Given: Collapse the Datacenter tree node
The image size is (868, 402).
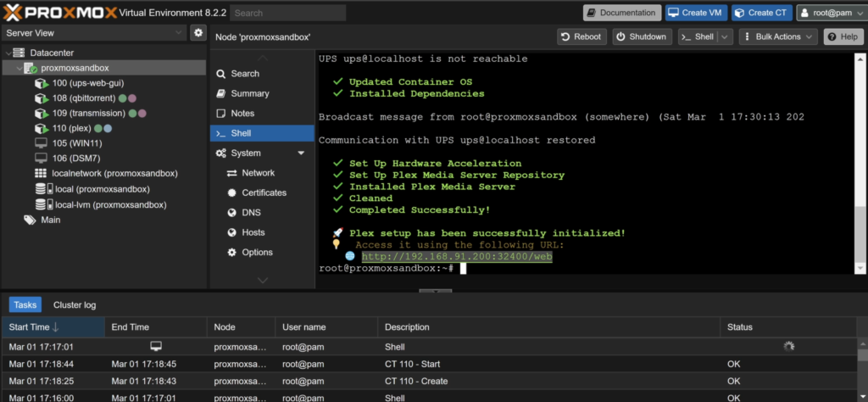Looking at the screenshot, I should [8, 53].
